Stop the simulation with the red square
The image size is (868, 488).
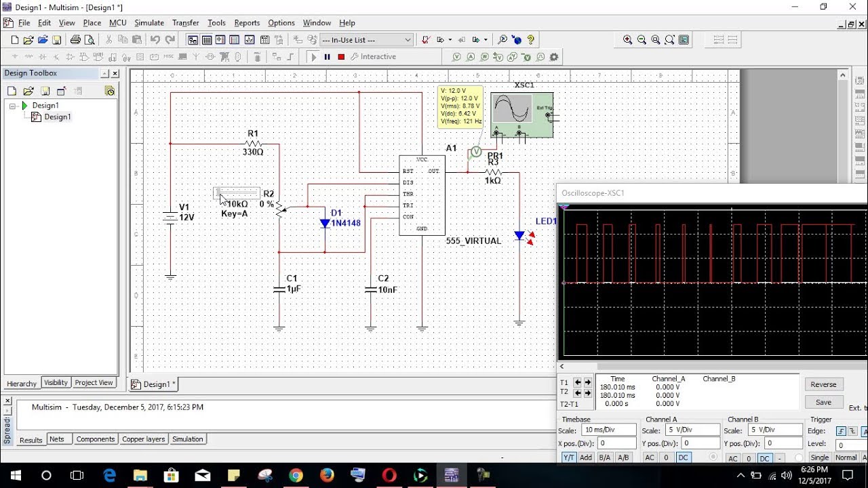click(x=341, y=57)
